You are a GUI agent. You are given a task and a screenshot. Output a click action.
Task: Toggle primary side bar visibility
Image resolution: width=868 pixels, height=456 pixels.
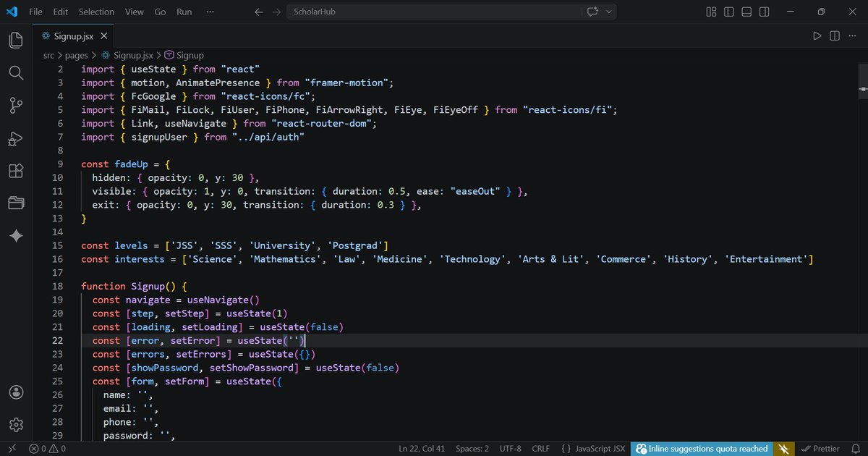click(x=728, y=12)
